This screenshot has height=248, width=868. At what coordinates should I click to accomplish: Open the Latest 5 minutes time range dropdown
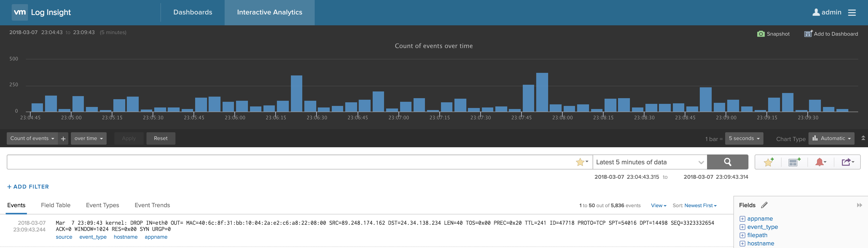(649, 162)
